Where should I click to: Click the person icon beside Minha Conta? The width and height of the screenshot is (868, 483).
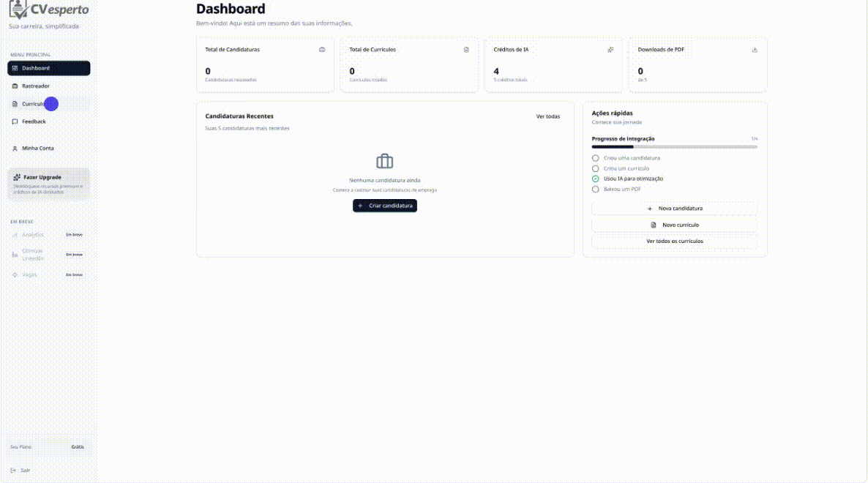[x=15, y=149]
